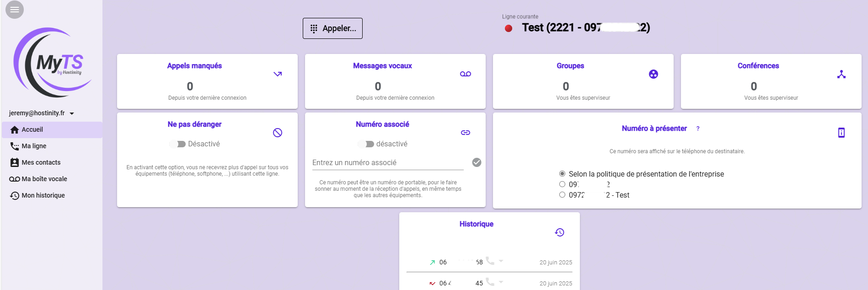868x290 pixels.
Task: Expand dropdown arrow beside first history call
Action: (x=501, y=261)
